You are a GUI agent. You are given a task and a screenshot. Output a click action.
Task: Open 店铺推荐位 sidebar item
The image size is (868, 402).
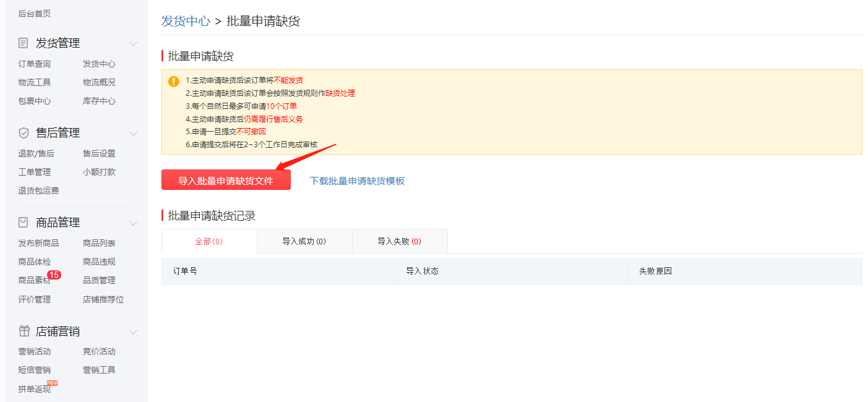click(x=103, y=299)
